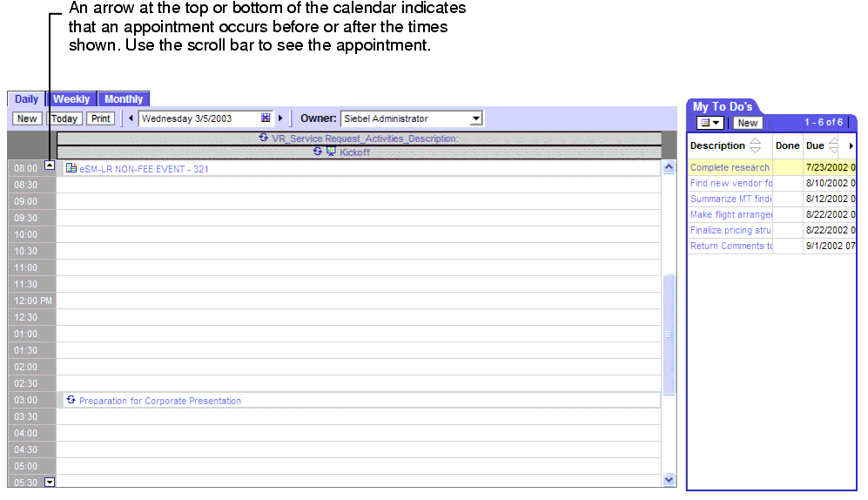The height and width of the screenshot is (500, 868).
Task: Switch to Weekly calendar tab
Action: [x=71, y=99]
